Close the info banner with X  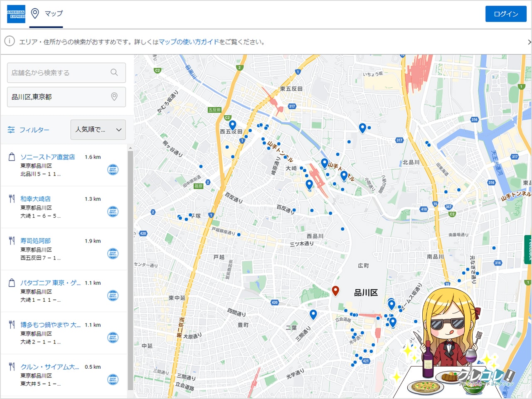pyautogui.click(x=529, y=42)
